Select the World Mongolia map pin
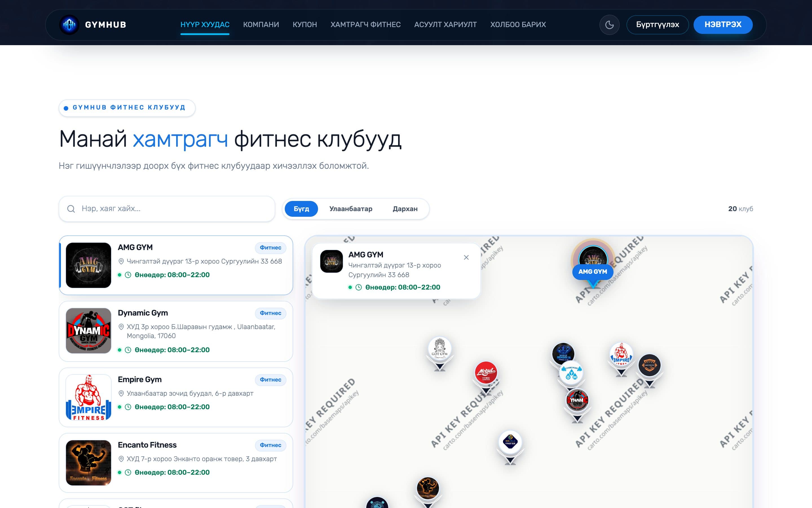The image size is (812, 508). pyautogui.click(x=563, y=352)
